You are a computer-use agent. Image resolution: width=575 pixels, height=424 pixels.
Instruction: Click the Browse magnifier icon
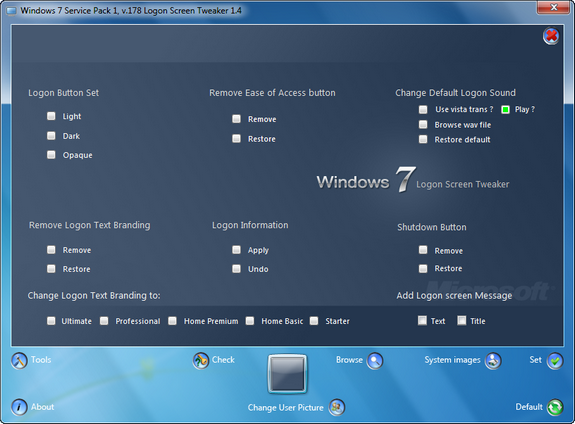coord(375,361)
